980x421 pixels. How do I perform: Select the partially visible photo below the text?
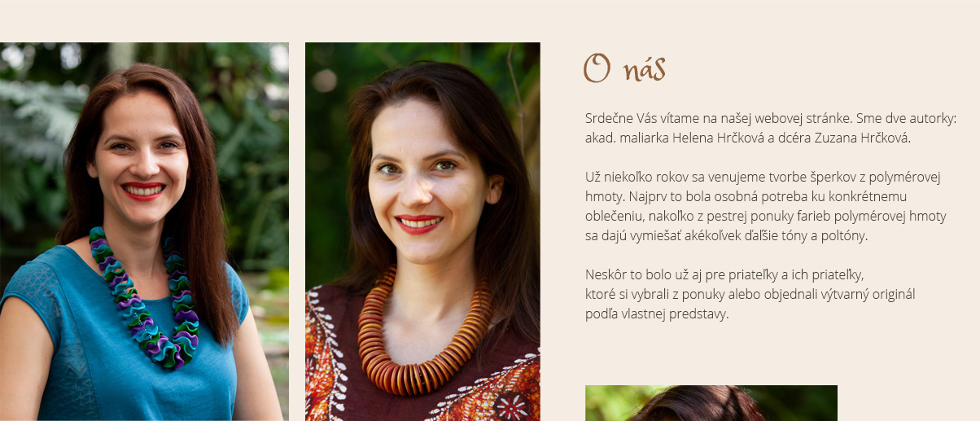tap(711, 403)
